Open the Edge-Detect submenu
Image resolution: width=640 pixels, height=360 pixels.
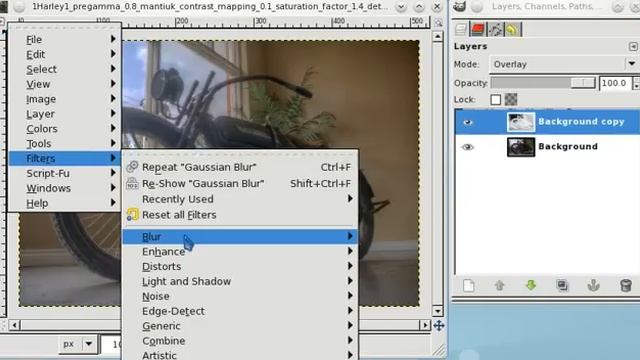[240, 311]
